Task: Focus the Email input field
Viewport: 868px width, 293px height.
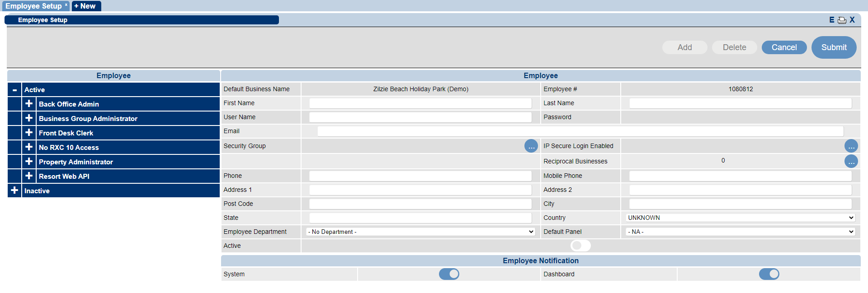Action: pos(580,131)
